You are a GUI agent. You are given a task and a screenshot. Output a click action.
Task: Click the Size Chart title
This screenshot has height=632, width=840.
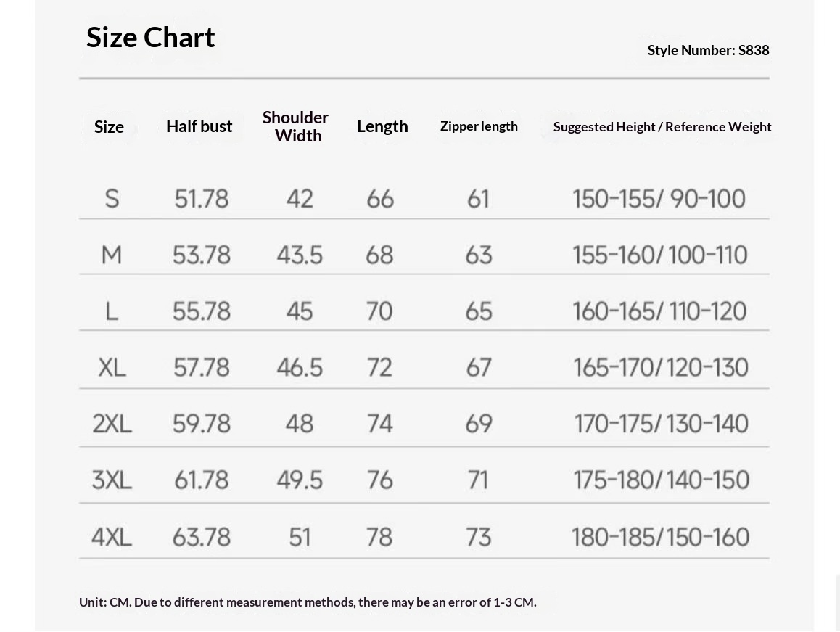[151, 37]
